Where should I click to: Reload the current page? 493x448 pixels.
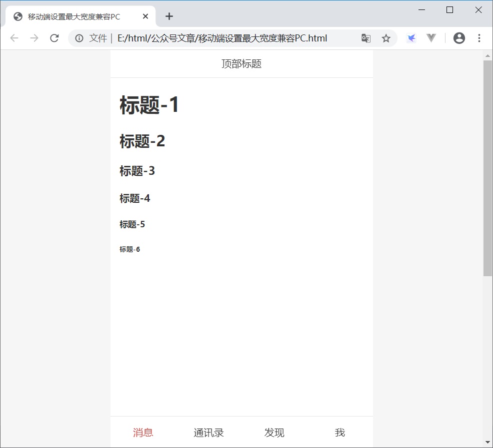(x=54, y=38)
